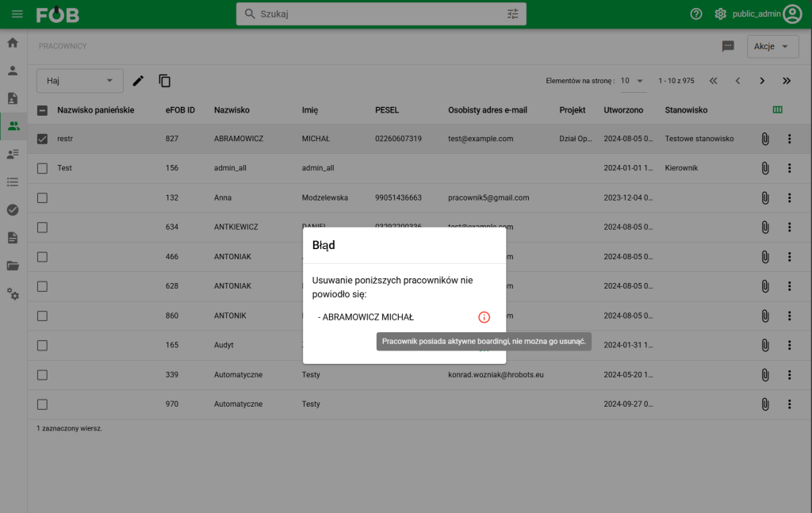Open single person sidebar icon

pos(13,71)
